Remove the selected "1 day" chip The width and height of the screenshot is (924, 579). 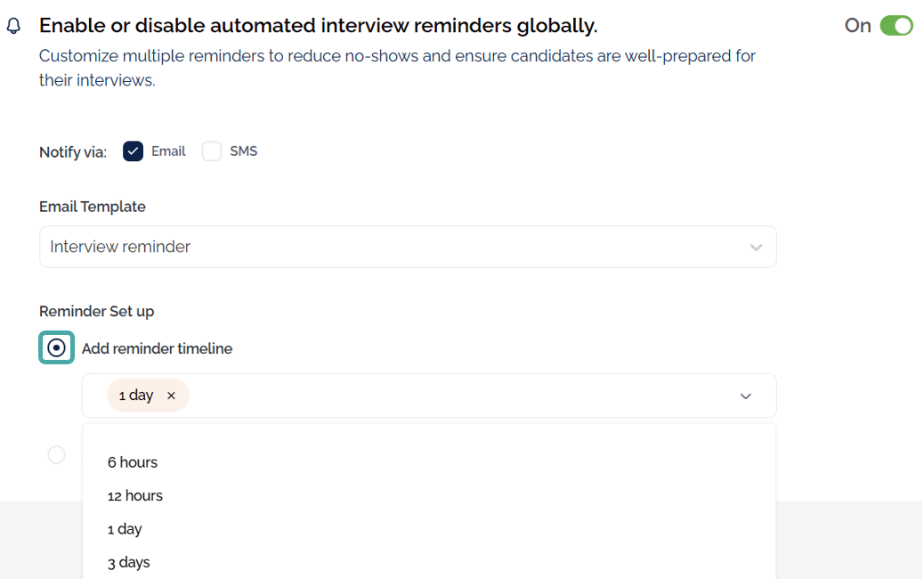tap(172, 396)
